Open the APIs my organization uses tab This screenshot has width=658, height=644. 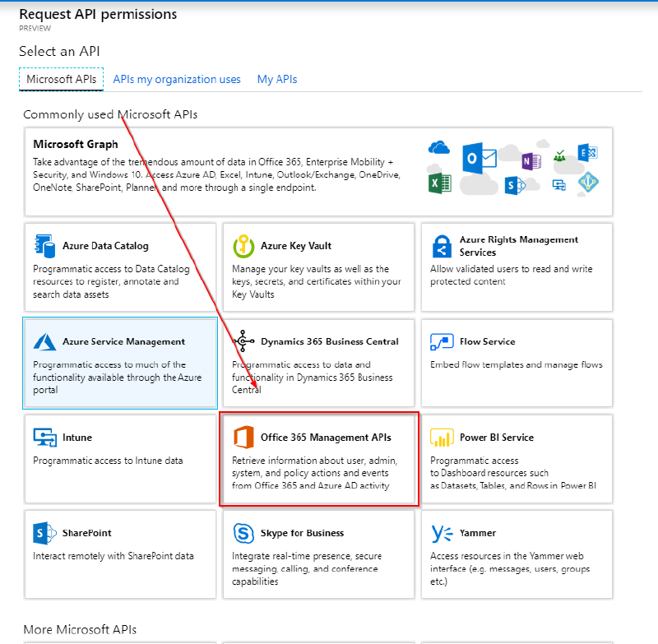pos(177,79)
